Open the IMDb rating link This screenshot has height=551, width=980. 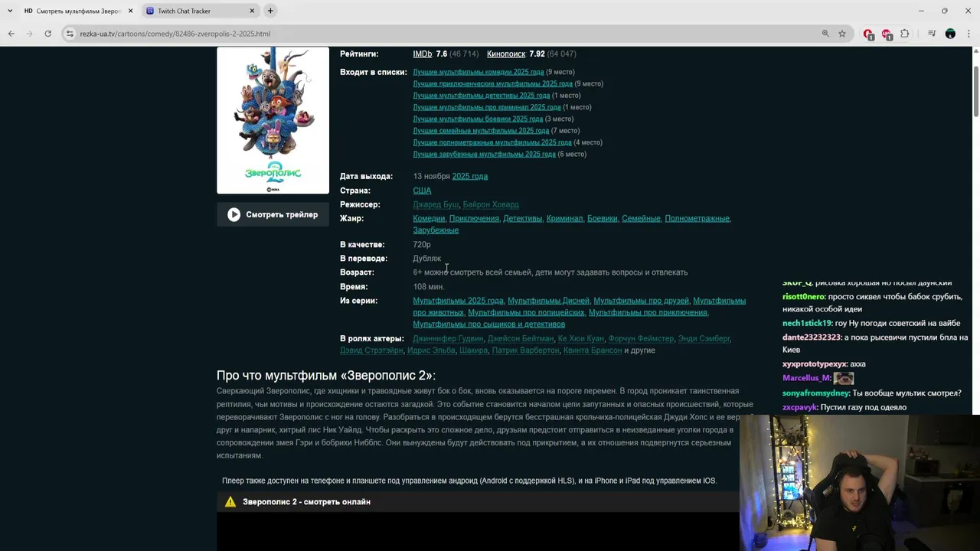[x=423, y=54]
